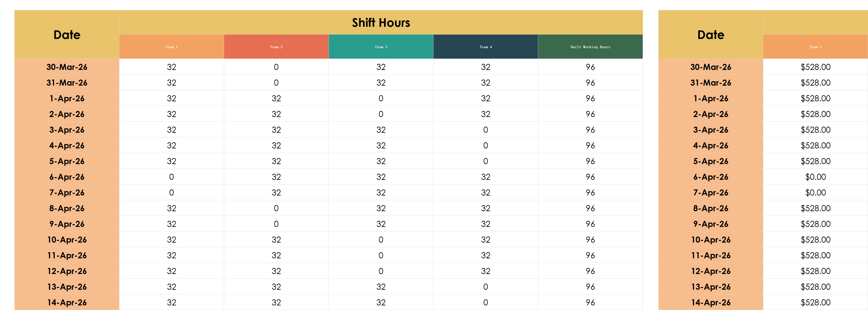This screenshot has height=310, width=868.
Task: Click the Date header of the dollar-amount table
Action: (711, 34)
